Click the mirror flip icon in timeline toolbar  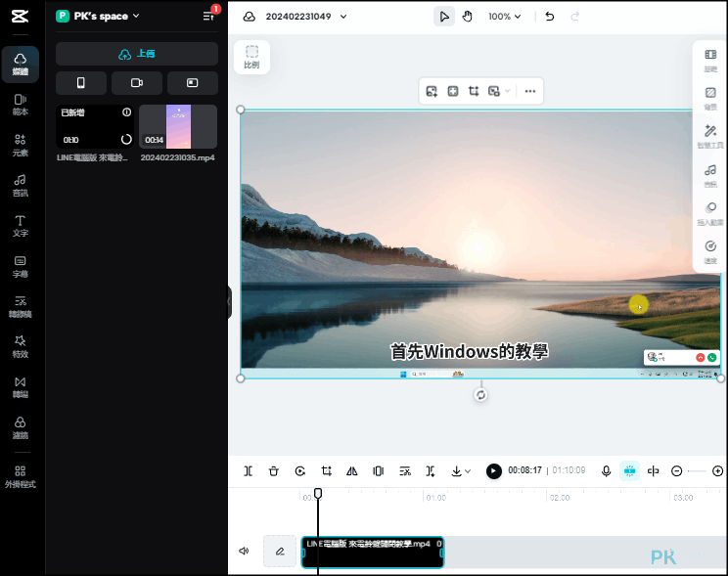click(x=352, y=471)
